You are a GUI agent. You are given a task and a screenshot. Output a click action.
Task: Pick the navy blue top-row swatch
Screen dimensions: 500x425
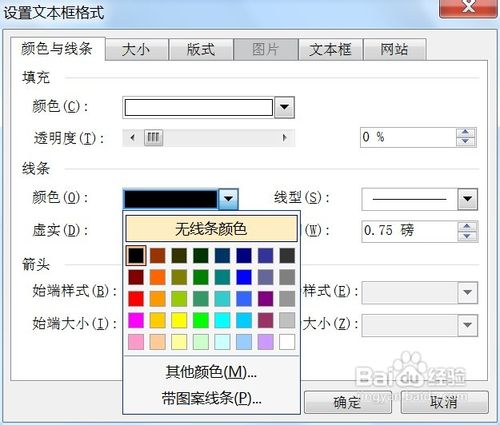coord(244,256)
